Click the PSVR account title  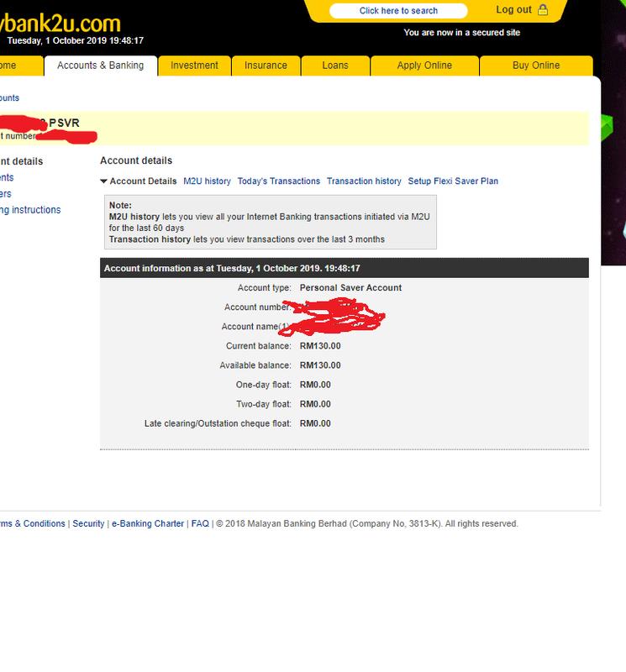[x=65, y=123]
